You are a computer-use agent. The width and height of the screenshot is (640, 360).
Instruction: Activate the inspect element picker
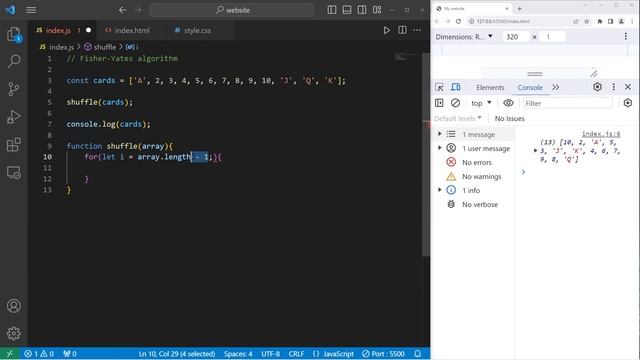pos(439,87)
